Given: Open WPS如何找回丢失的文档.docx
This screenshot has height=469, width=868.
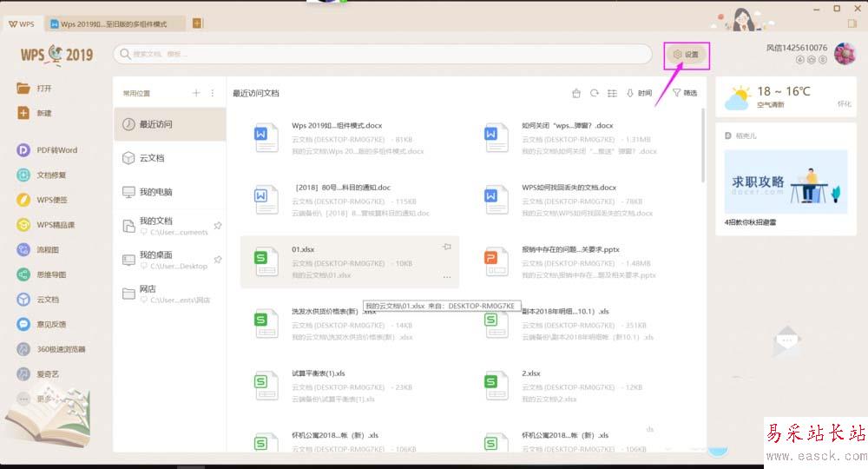Looking at the screenshot, I should (x=580, y=201).
